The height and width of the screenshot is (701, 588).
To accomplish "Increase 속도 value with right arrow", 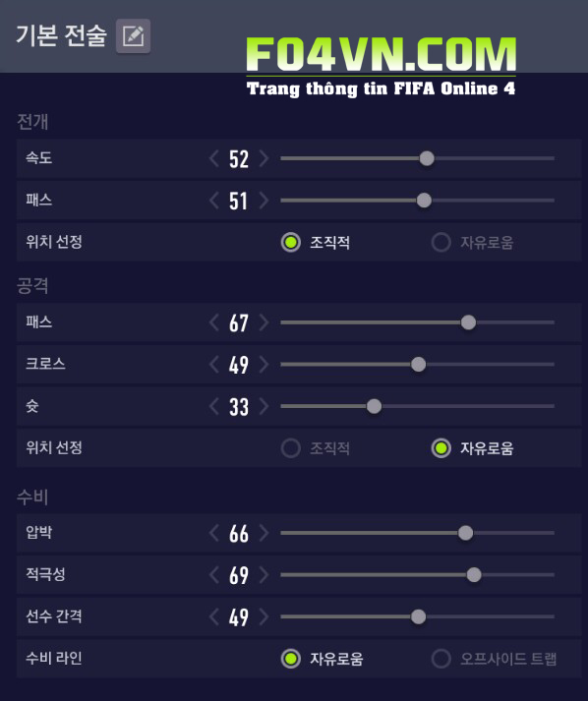I will click(264, 158).
